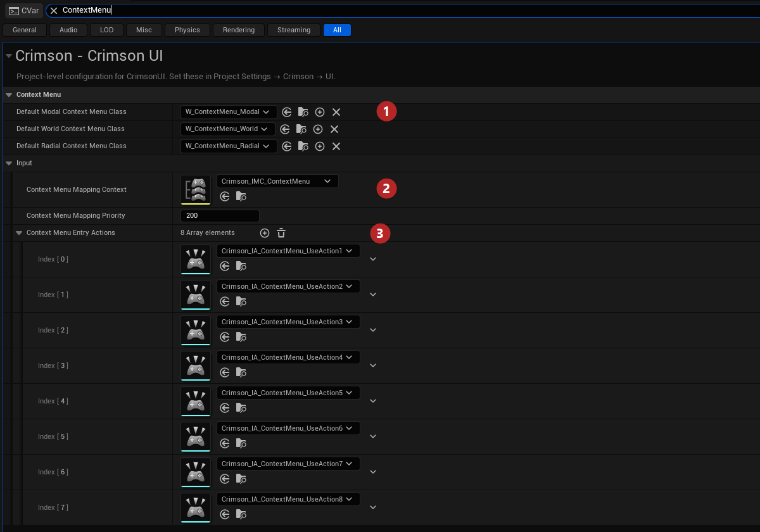Browse to UseAction2 asset in Content Browser
Image resolution: width=760 pixels, height=532 pixels.
tap(241, 301)
